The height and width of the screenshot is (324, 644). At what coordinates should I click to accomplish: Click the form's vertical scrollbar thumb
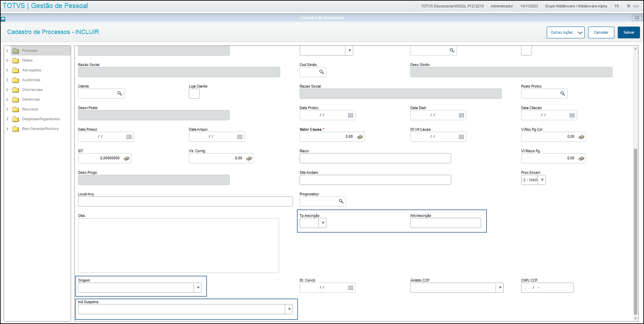pos(635,232)
